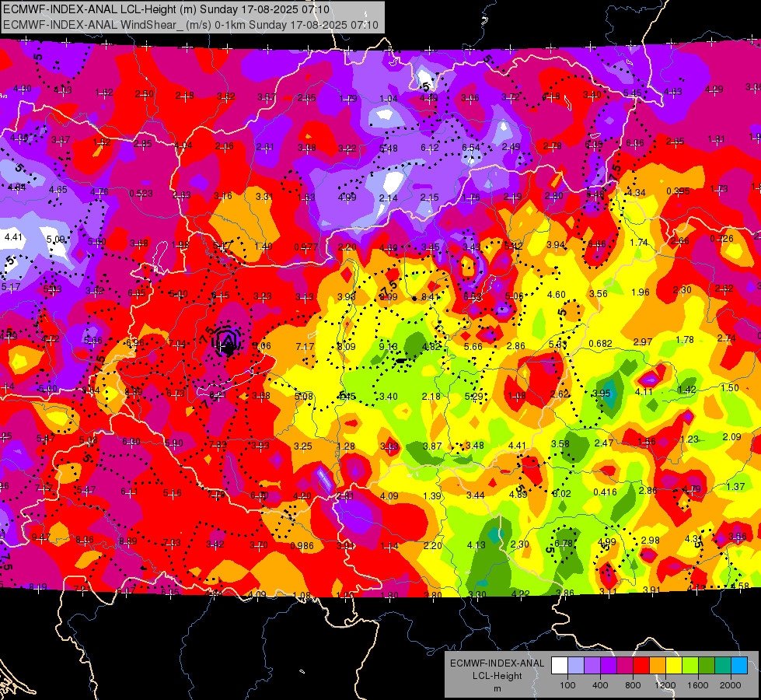Click the grid value 5.33
The height and width of the screenshot is (700, 761).
click(x=557, y=344)
